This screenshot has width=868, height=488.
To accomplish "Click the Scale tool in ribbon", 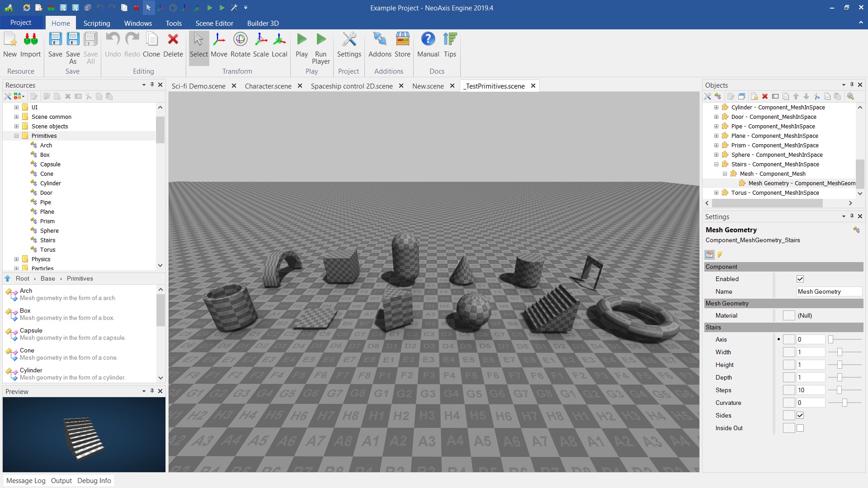I will 261,40.
